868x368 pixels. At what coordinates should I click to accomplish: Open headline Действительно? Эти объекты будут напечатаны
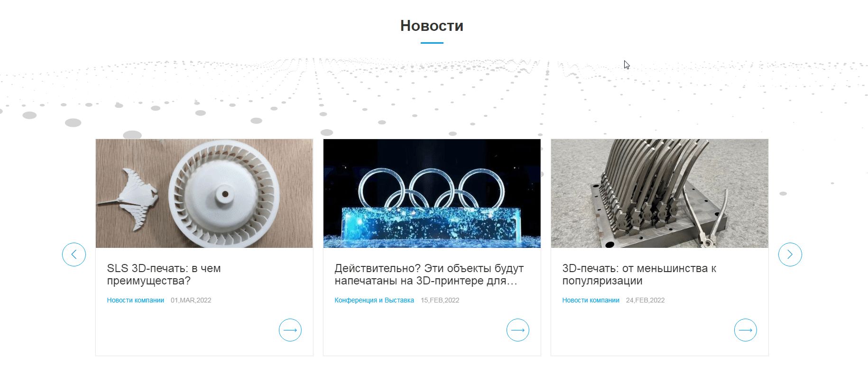[429, 274]
